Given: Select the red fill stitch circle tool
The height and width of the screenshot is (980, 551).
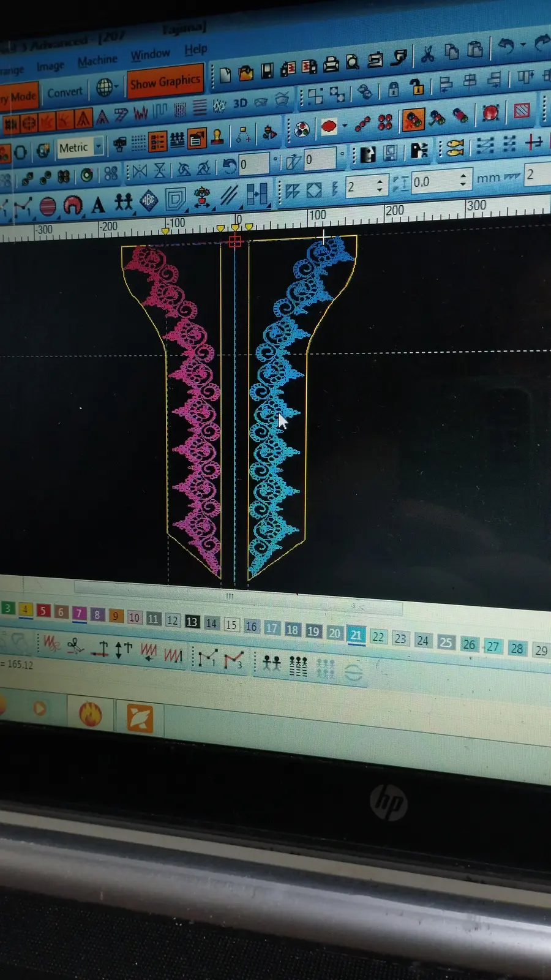Looking at the screenshot, I should [48, 206].
